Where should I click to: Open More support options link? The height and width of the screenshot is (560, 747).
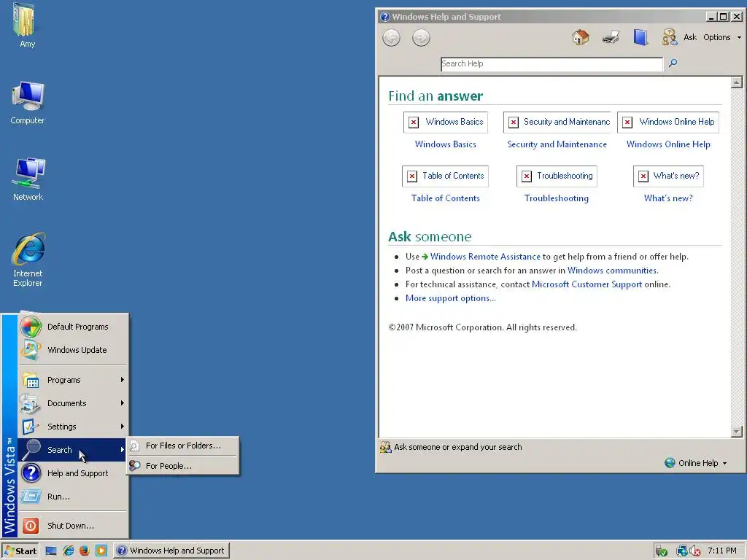[x=450, y=298]
